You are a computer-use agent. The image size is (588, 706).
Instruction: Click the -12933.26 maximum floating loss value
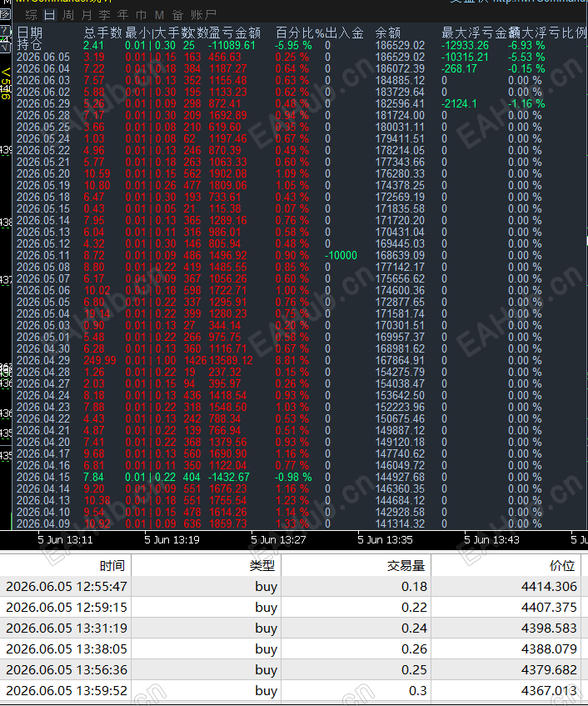coord(466,46)
